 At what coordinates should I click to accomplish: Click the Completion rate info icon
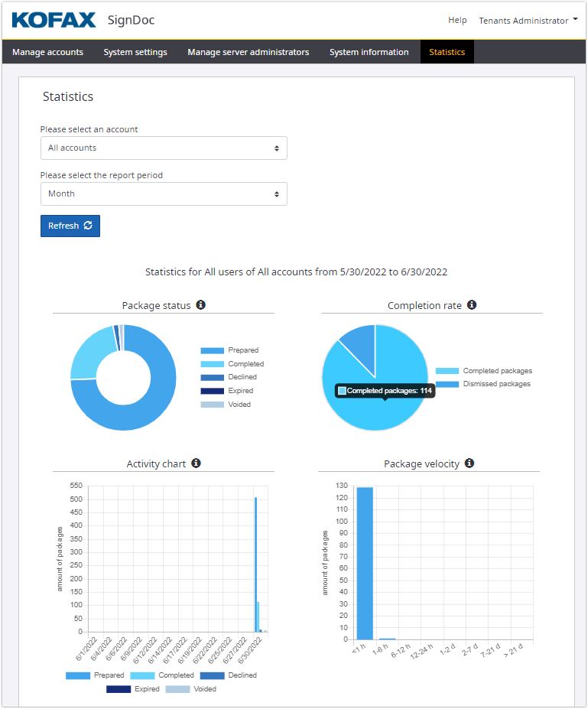click(x=472, y=305)
